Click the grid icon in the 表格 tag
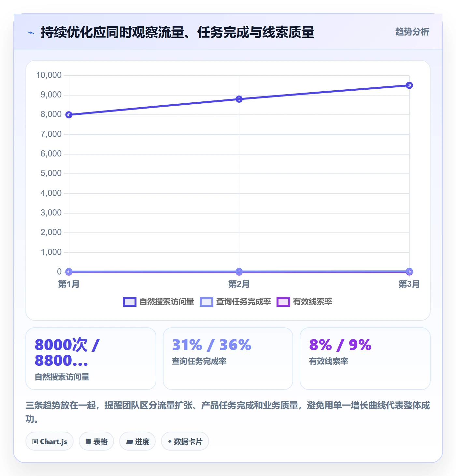 click(89, 442)
